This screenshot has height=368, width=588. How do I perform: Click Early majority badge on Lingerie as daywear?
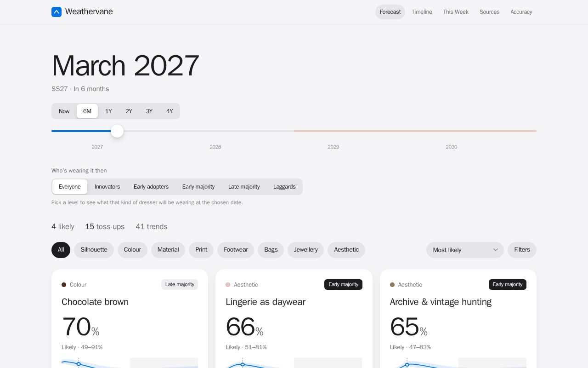(x=343, y=285)
